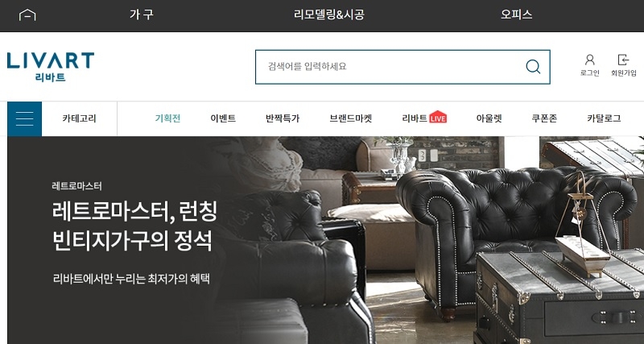The image size is (644, 344).
Task: Open the 브랜드마켓 tab
Action: coord(351,118)
